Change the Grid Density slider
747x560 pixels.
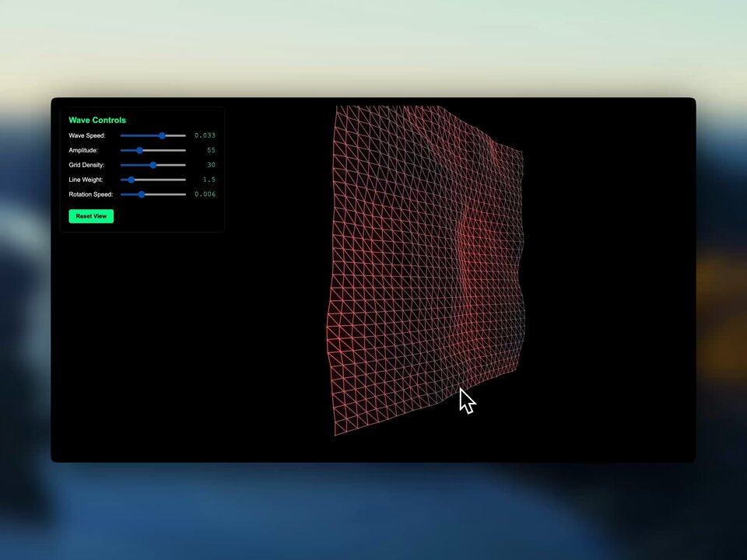click(153, 165)
